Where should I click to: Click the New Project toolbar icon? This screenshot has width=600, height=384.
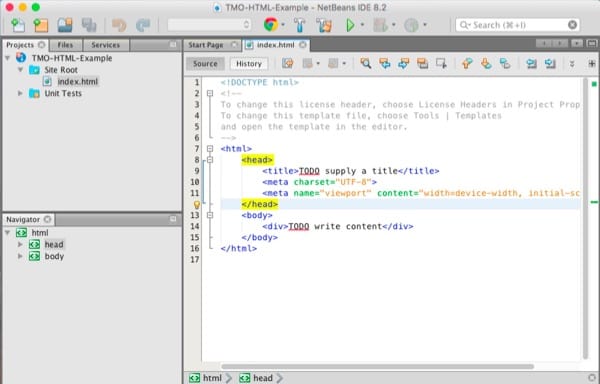(x=41, y=25)
